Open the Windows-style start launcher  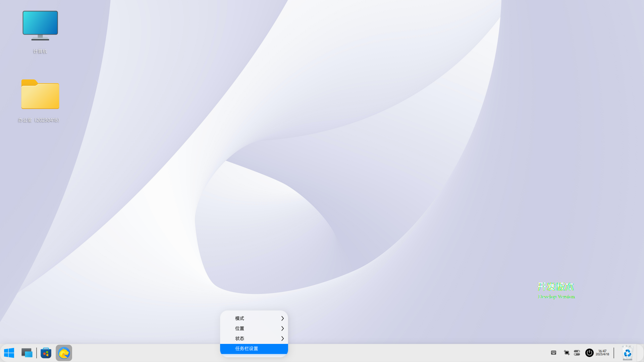[9, 353]
